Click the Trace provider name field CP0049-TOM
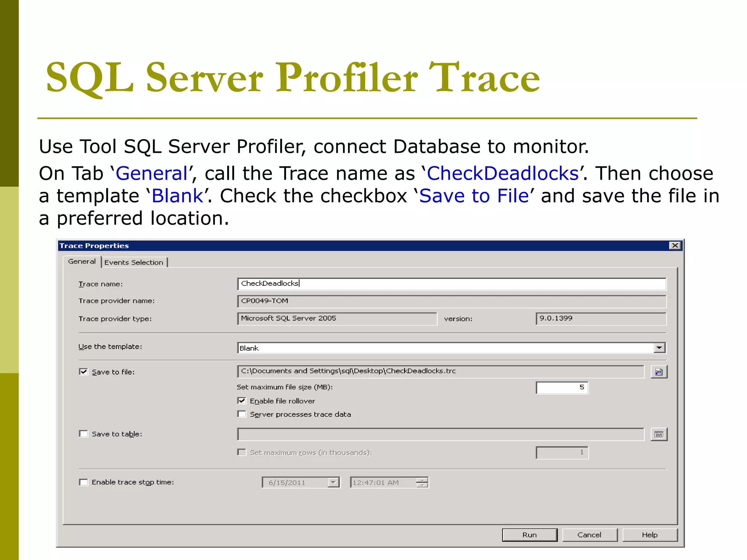747x560 pixels. click(x=452, y=301)
